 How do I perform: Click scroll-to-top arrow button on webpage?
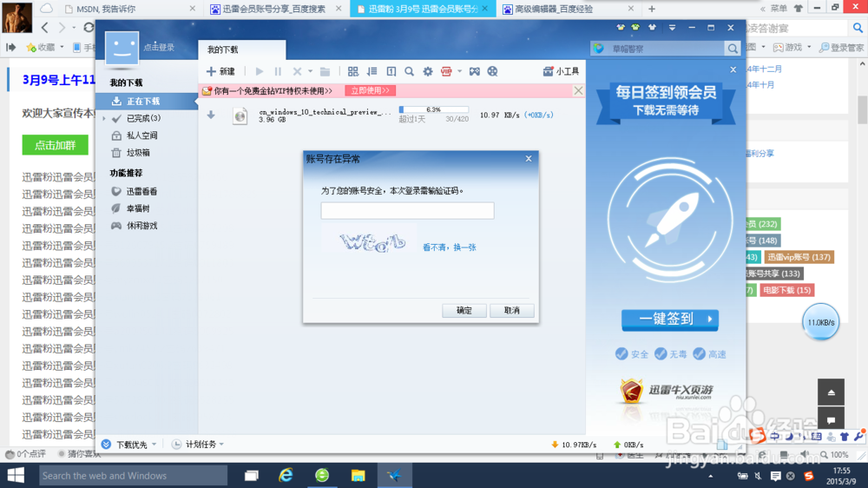831,392
